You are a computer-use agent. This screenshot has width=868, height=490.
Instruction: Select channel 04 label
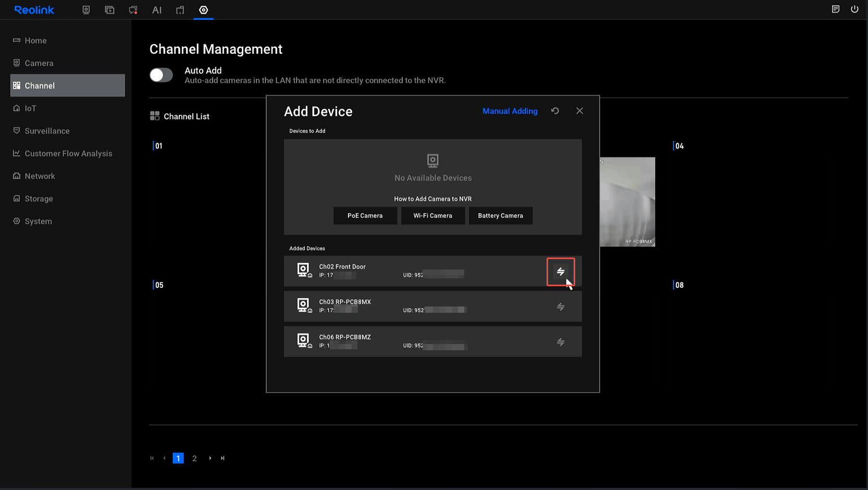pyautogui.click(x=679, y=146)
